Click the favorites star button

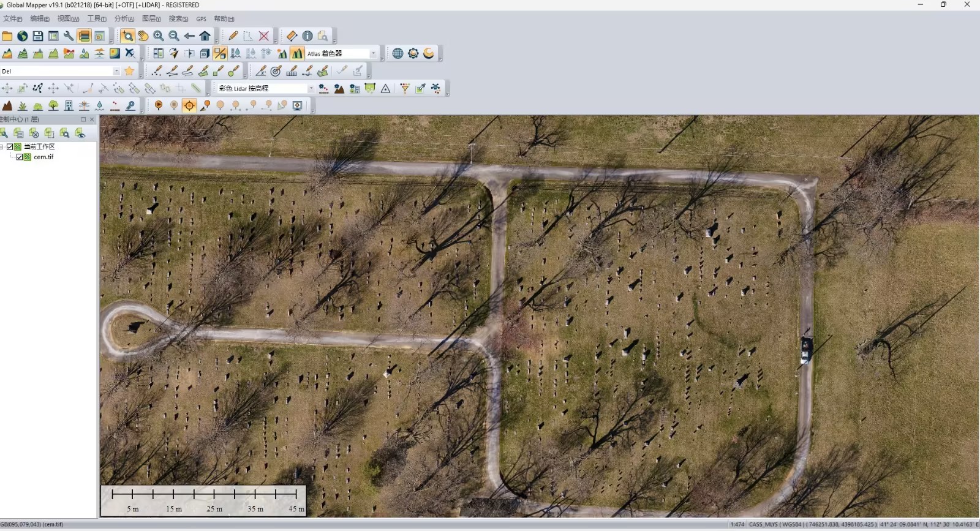click(x=129, y=72)
